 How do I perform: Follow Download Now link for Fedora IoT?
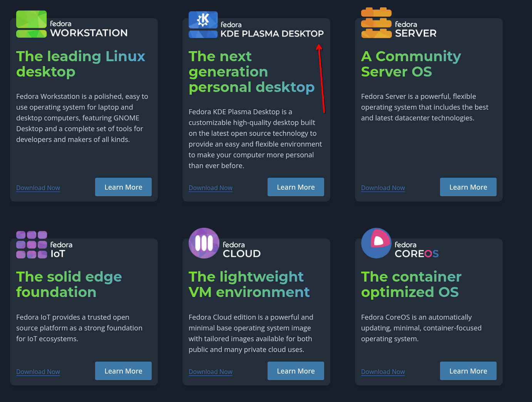(x=38, y=372)
